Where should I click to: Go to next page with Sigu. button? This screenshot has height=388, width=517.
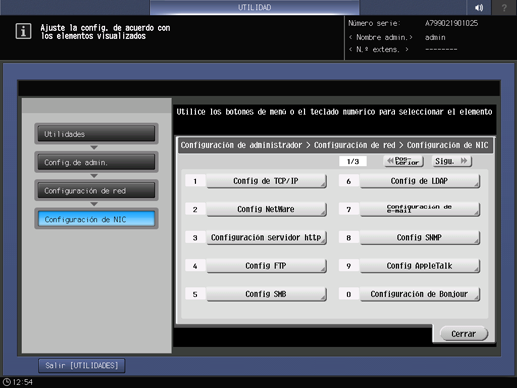(x=452, y=161)
